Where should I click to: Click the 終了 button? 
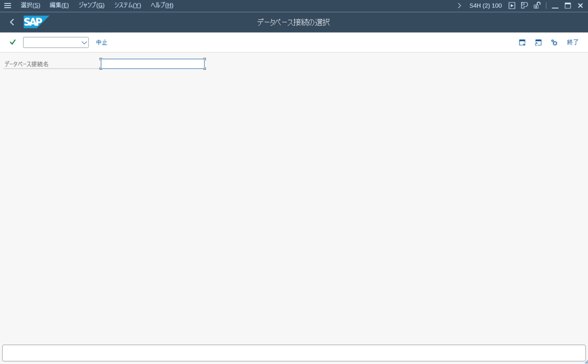click(573, 42)
